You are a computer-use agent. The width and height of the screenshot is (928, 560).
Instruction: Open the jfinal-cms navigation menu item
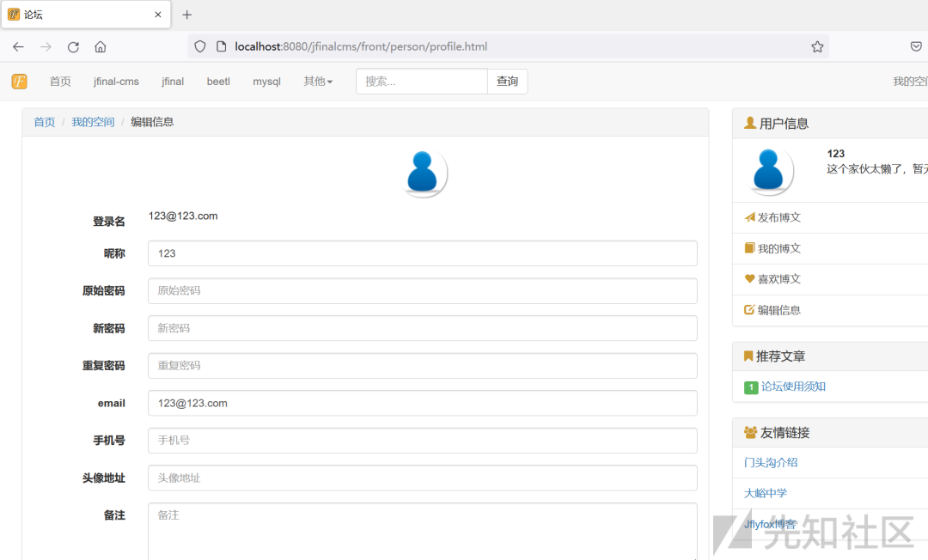click(x=116, y=81)
